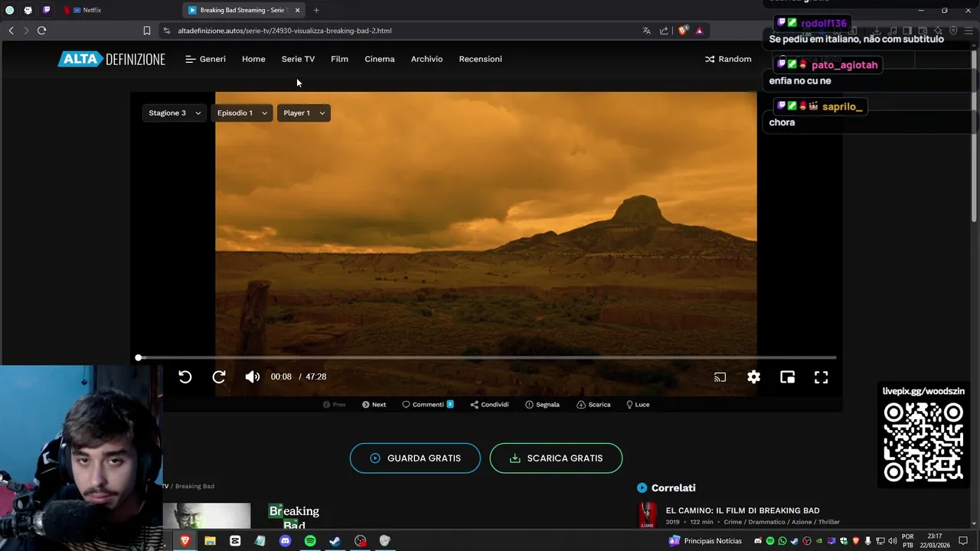Go to Home in site navigation
Viewport: 980px width, 551px height.
[253, 59]
